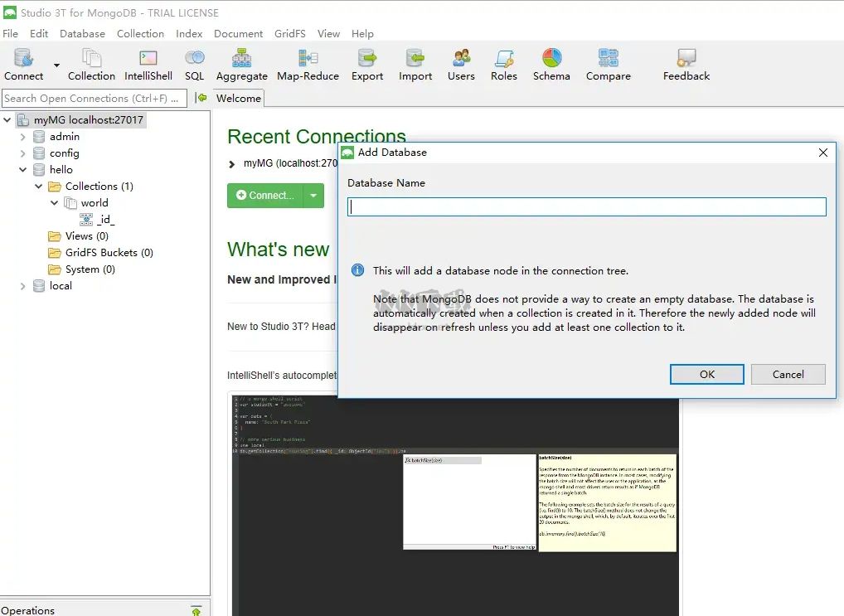Cancel the Add Database dialog
Image resolution: width=844 pixels, height=616 pixels.
[788, 374]
